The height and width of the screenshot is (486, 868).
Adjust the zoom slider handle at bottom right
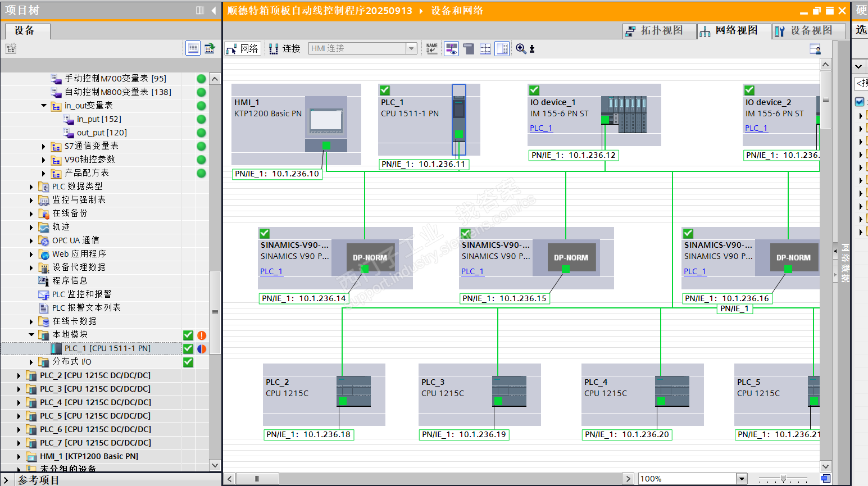click(x=783, y=479)
